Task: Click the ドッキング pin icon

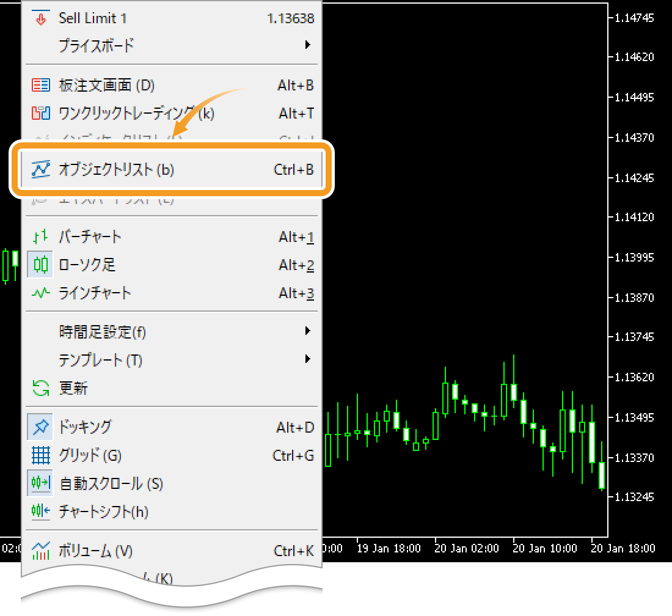Action: pyautogui.click(x=40, y=427)
